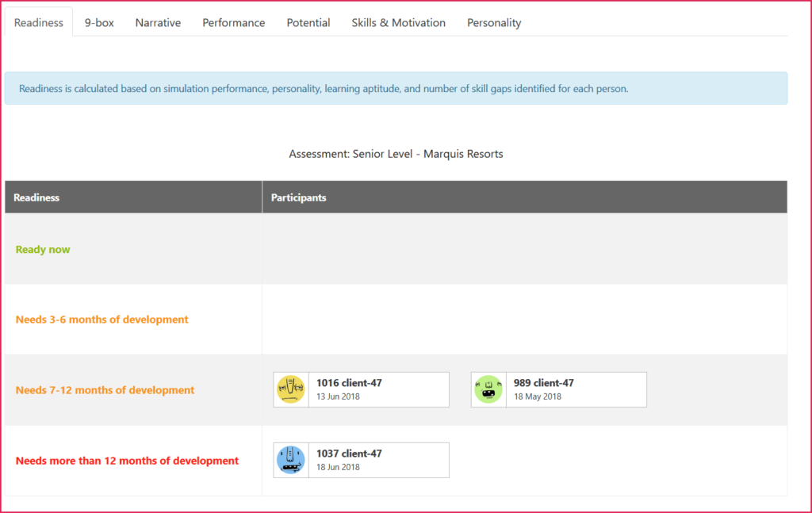
Task: Click the Participants column header
Action: click(298, 197)
